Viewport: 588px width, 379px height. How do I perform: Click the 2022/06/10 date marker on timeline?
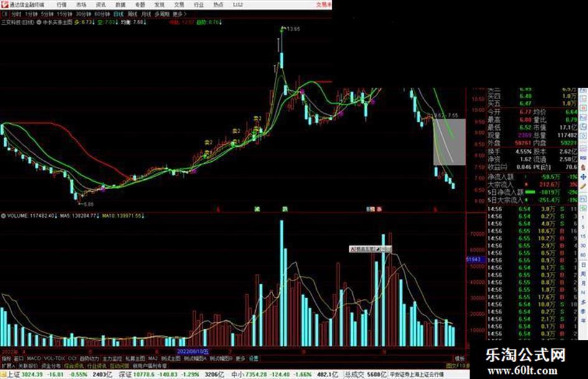[193, 352]
